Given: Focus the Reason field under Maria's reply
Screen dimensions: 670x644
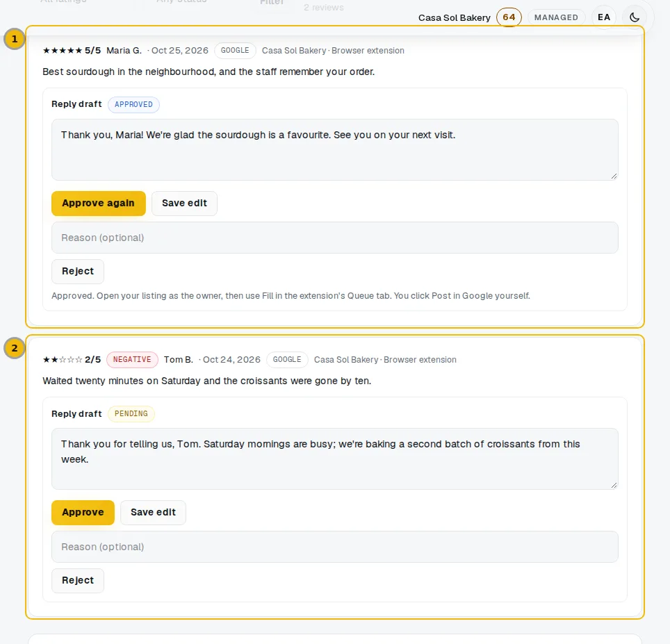Looking at the screenshot, I should click(x=334, y=238).
